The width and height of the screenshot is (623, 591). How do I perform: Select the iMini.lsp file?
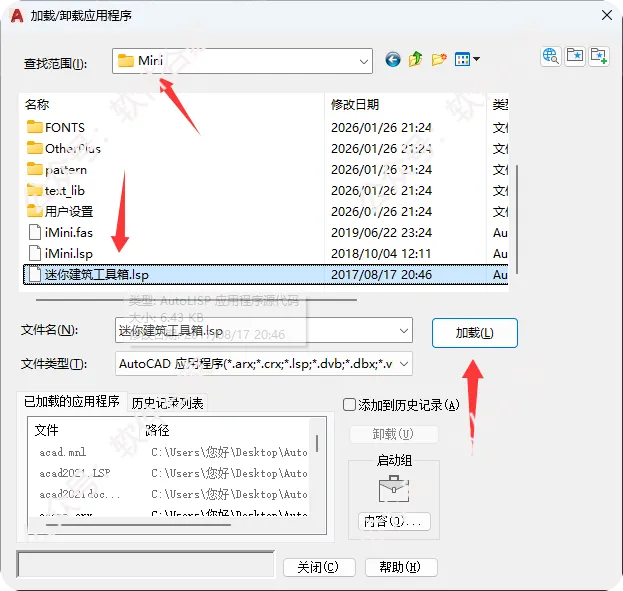pos(61,254)
